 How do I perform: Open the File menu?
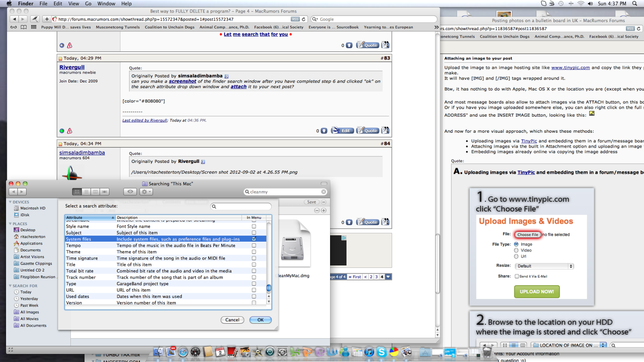pos(43,4)
